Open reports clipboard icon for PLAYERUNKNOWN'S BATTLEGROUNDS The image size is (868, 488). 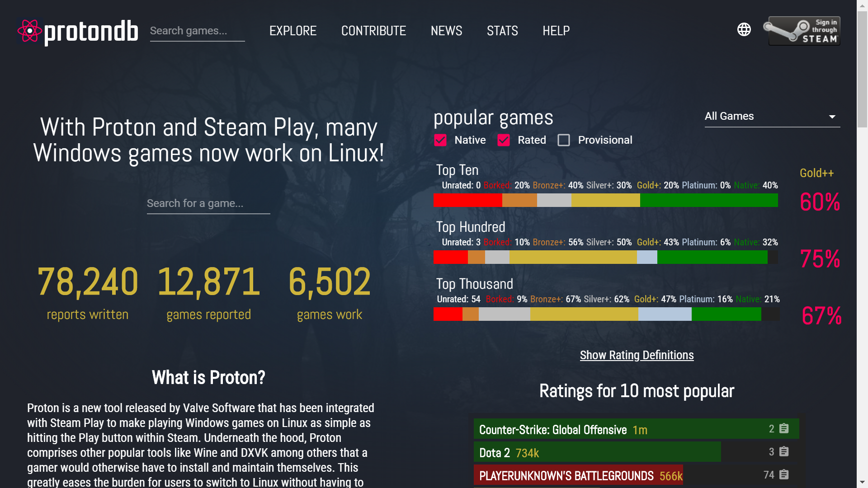click(784, 474)
